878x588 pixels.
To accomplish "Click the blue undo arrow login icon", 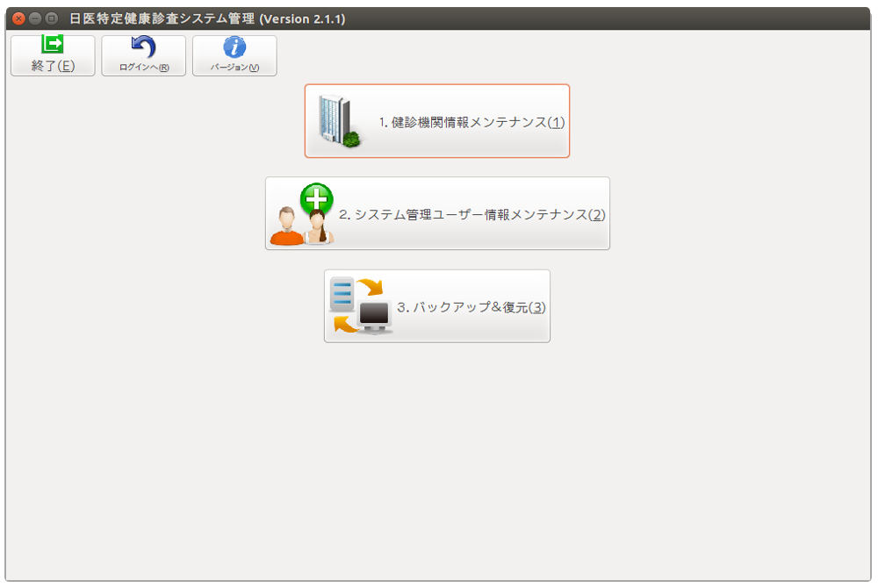I will point(143,47).
